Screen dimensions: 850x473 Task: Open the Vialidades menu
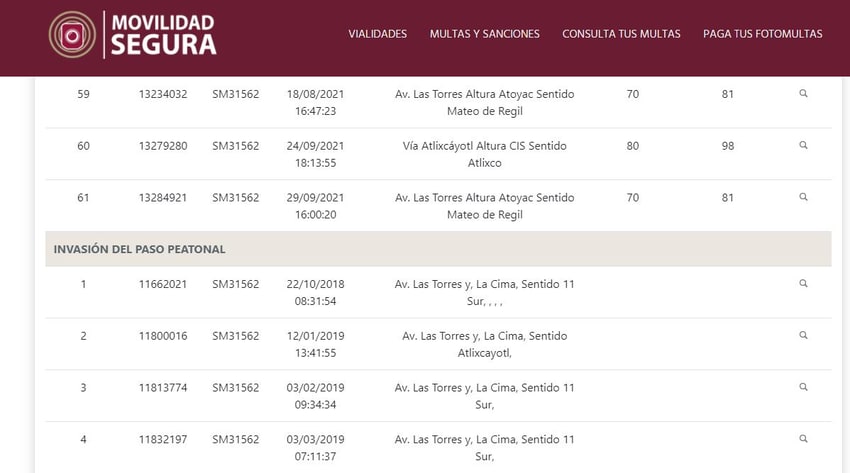click(x=377, y=34)
